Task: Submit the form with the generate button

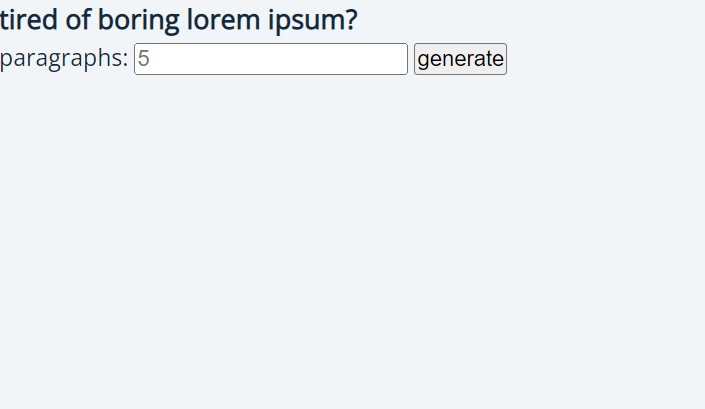Action: point(460,59)
